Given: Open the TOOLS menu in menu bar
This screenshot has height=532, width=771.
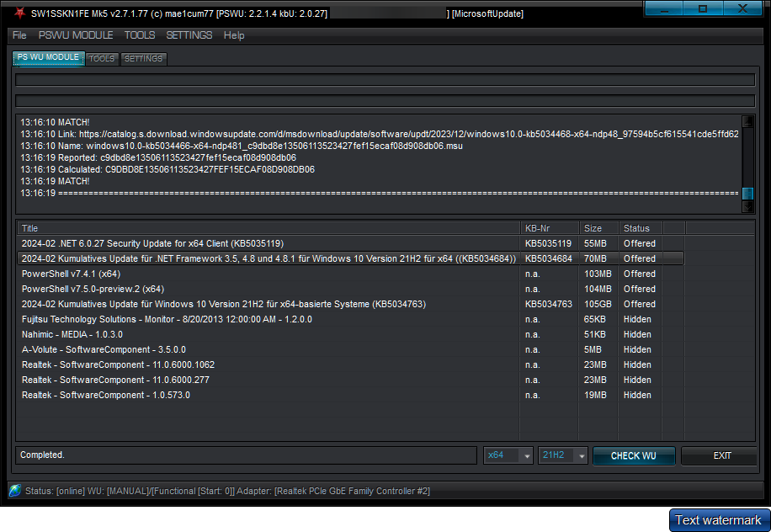Looking at the screenshot, I should (x=140, y=35).
